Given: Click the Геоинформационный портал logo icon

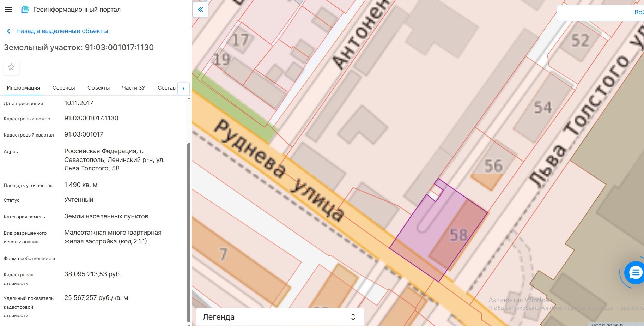Looking at the screenshot, I should [x=25, y=10].
